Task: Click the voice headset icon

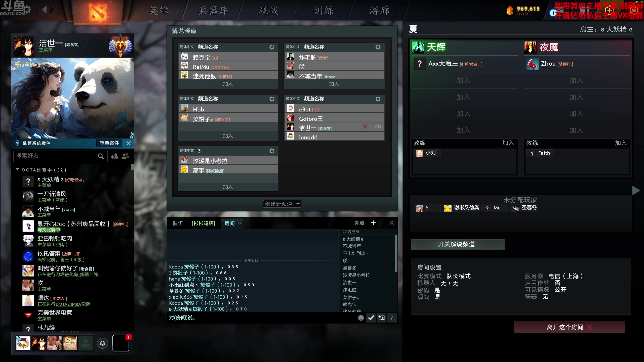Action: click(x=102, y=343)
